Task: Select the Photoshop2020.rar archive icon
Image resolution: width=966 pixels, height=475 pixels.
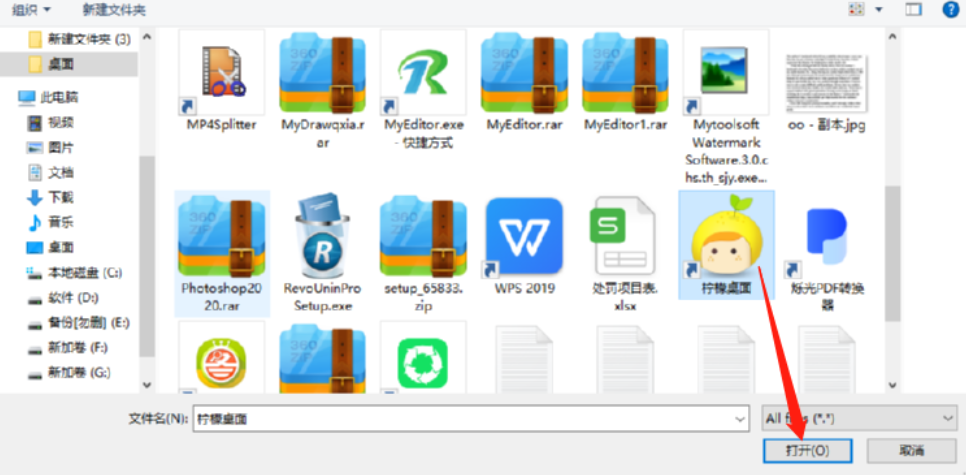Action: click(x=222, y=235)
